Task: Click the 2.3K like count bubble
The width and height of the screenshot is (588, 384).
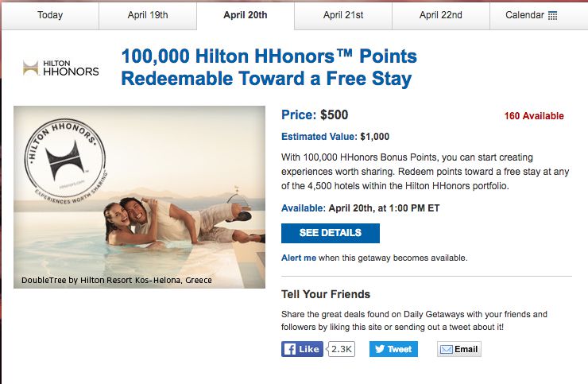Action: [341, 349]
